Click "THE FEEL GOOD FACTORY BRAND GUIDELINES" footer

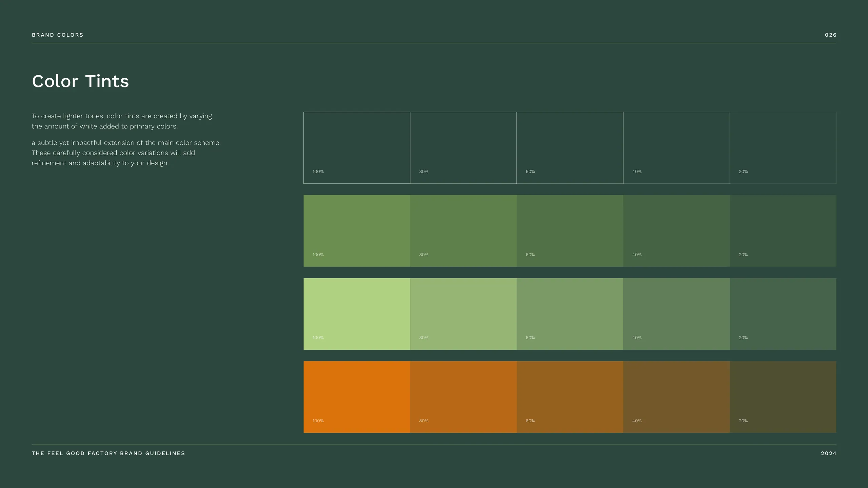pyautogui.click(x=108, y=453)
